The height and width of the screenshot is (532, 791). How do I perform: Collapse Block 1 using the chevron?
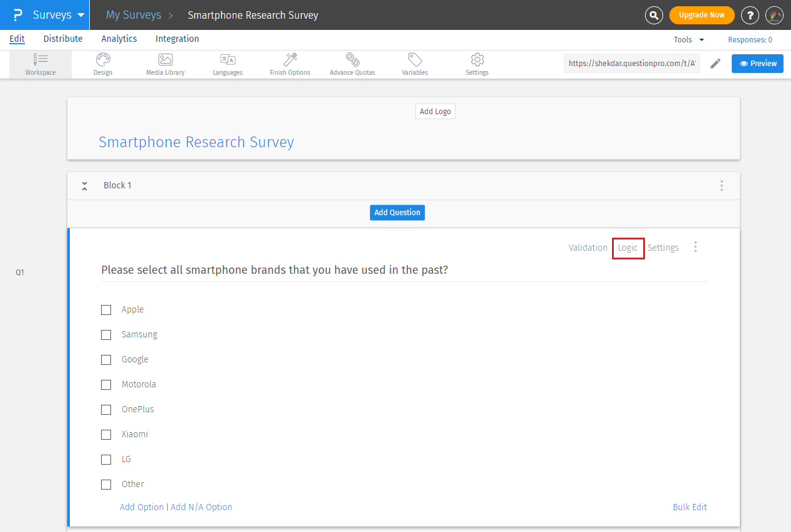(x=85, y=186)
